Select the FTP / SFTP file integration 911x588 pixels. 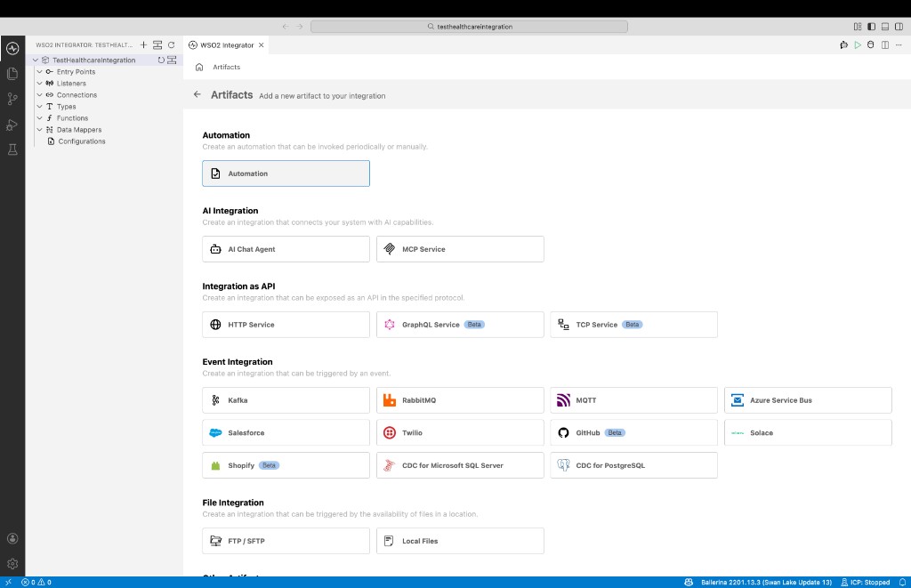point(286,540)
